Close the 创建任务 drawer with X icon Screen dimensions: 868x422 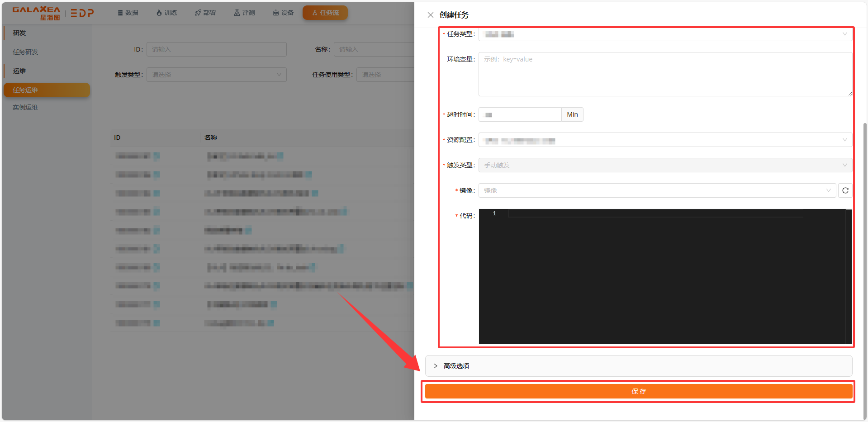pos(430,15)
